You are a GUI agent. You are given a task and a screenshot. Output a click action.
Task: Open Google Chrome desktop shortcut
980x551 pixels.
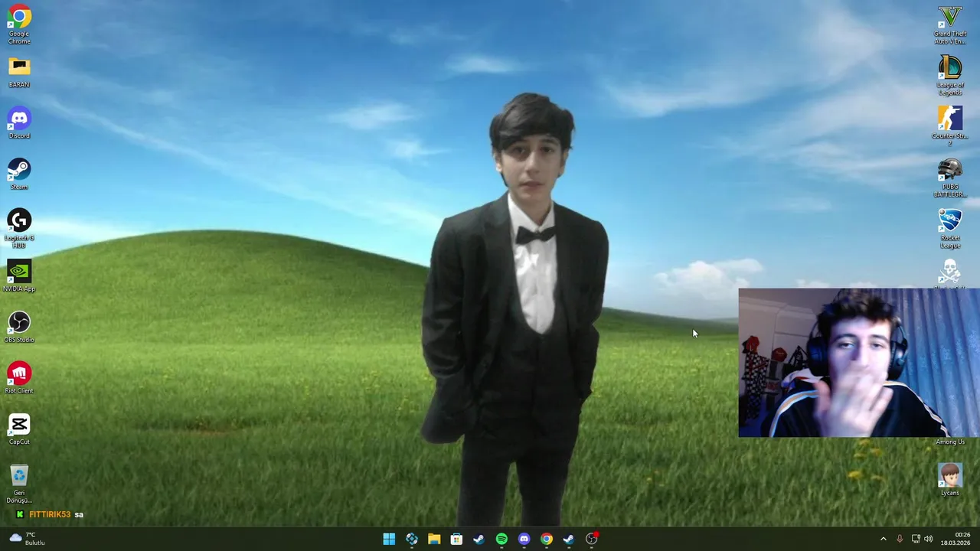[19, 24]
